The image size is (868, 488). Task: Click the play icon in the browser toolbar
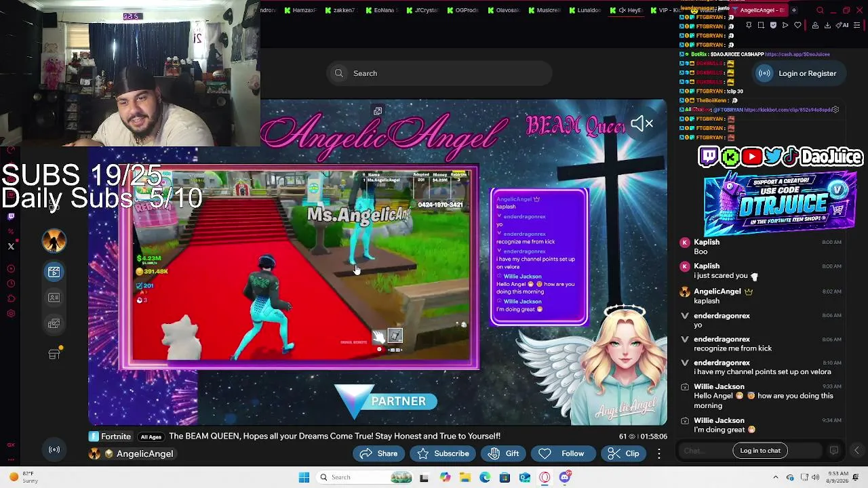pos(785,25)
